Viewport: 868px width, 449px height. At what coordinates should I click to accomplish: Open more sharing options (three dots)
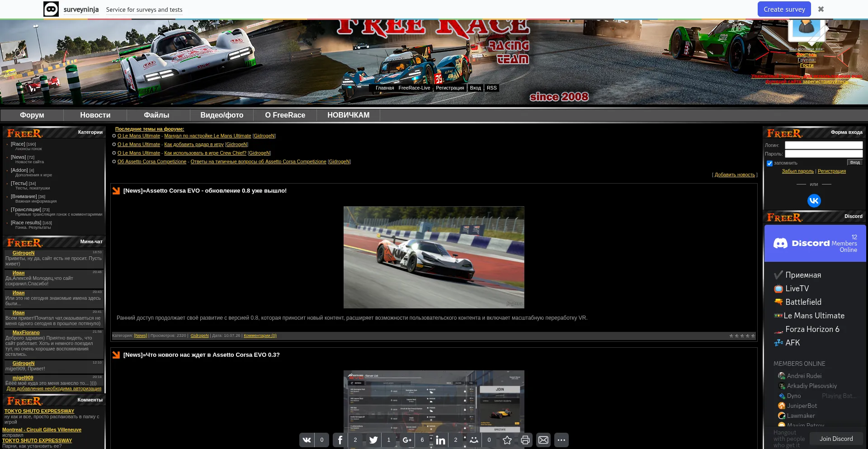(x=561, y=440)
